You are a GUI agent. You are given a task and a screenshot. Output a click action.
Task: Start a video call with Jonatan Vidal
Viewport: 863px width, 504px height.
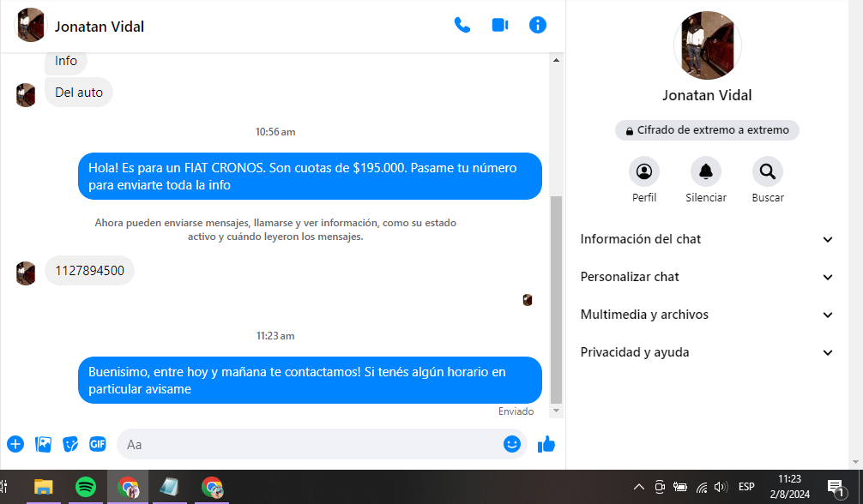click(500, 26)
